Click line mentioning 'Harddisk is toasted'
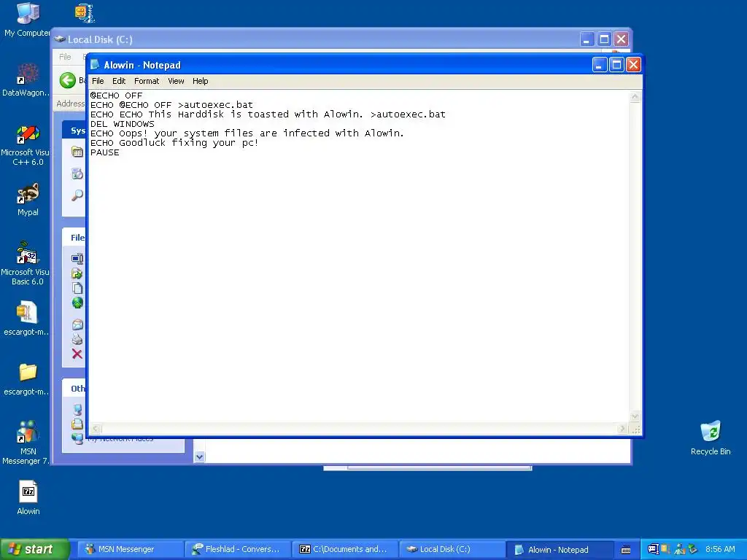The image size is (747, 560). [x=268, y=114]
